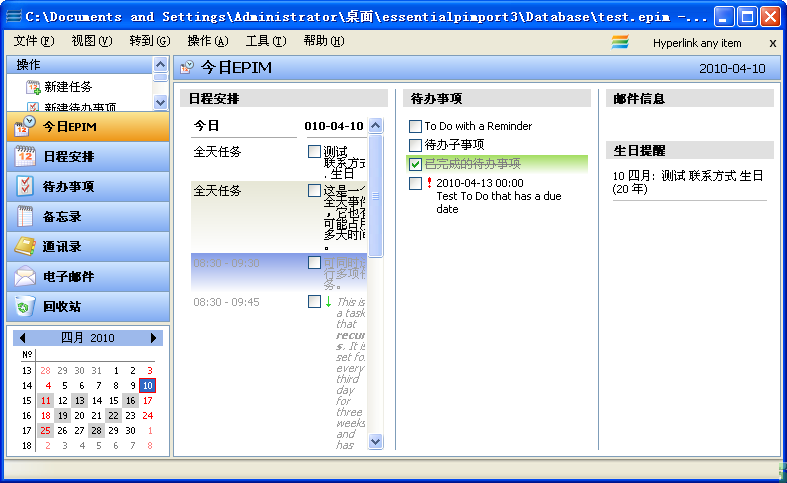Go to previous month in mini calendar
Screen dimensions: 787x483
pos(22,338)
